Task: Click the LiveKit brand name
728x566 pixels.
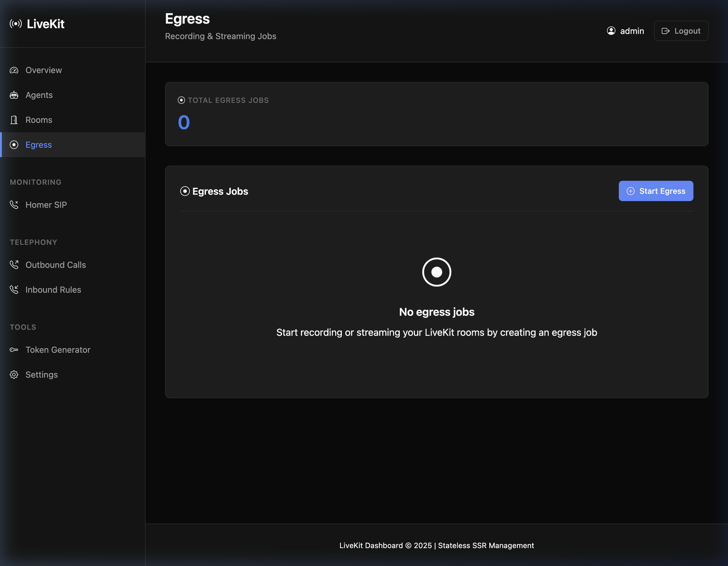Action: [x=45, y=24]
